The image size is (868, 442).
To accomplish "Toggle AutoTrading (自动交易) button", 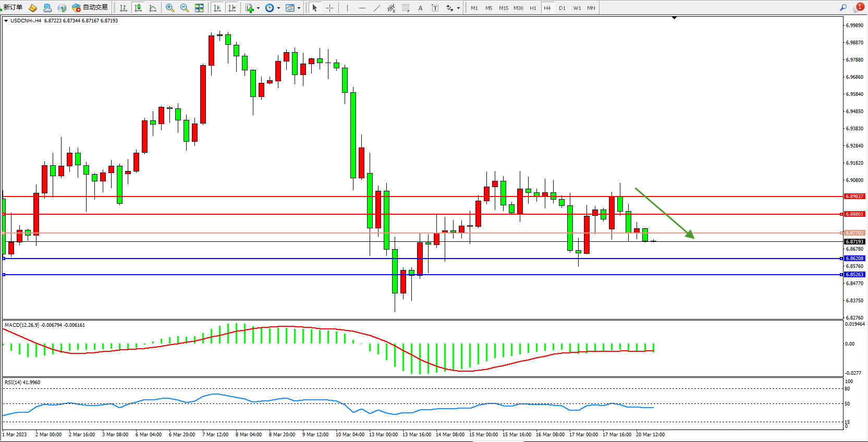I will pos(90,8).
